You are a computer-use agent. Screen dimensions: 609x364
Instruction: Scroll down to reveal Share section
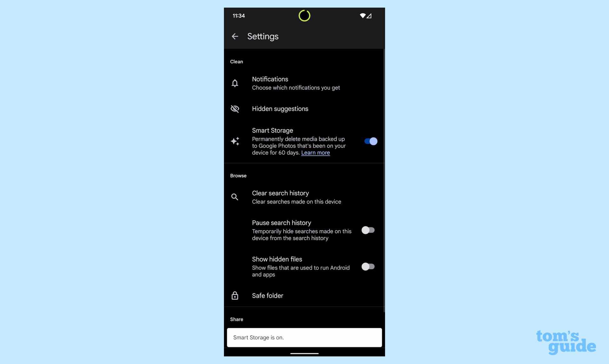(236, 319)
